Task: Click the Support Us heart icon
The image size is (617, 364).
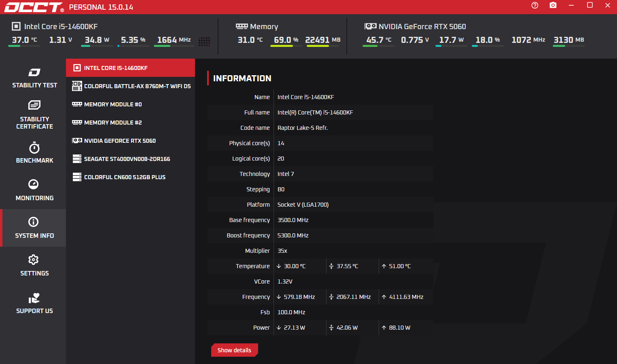Action: tap(34, 298)
